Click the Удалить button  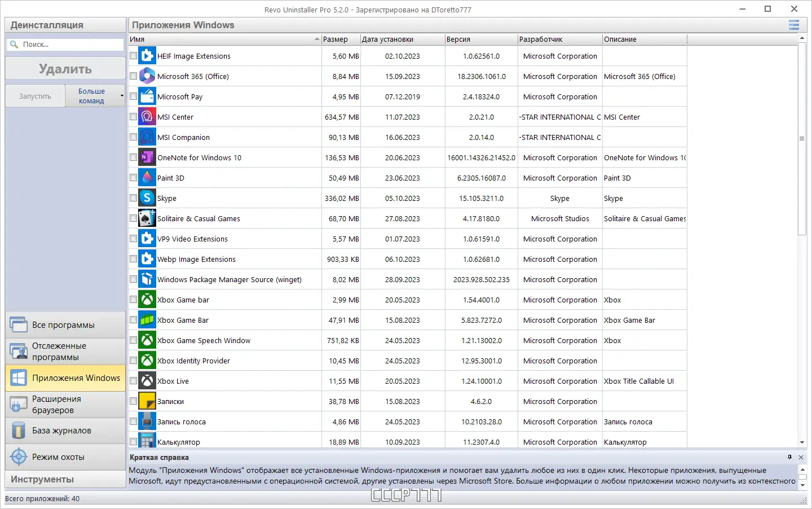[x=65, y=69]
